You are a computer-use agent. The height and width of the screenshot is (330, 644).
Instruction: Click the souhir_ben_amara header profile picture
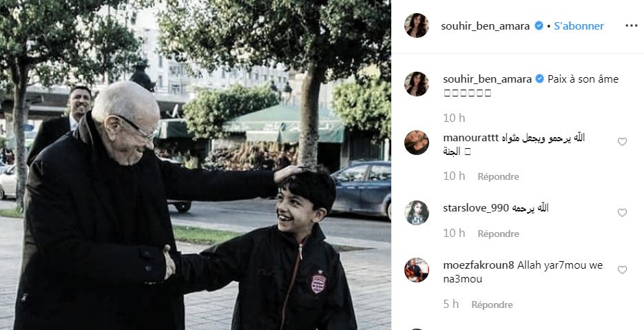tap(417, 25)
